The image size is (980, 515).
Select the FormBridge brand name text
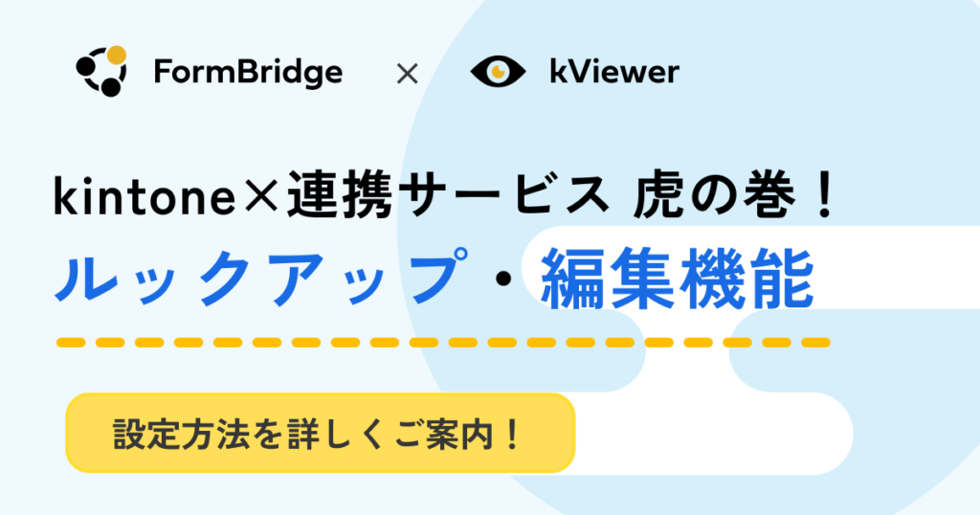pyautogui.click(x=247, y=73)
